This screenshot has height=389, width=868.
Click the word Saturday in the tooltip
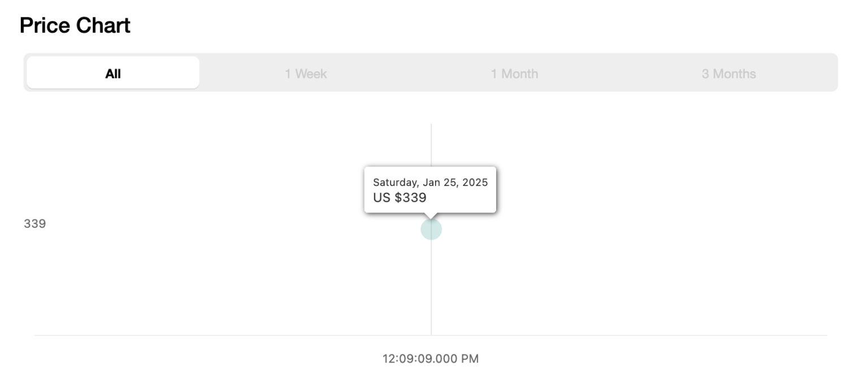395,183
